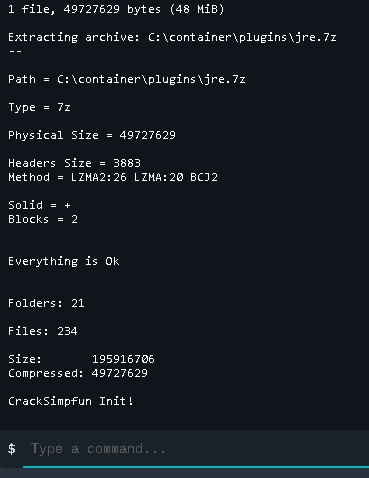
Task: Click the 'Path = C:\container\plugins\jre.7z' line
Action: click(x=127, y=79)
